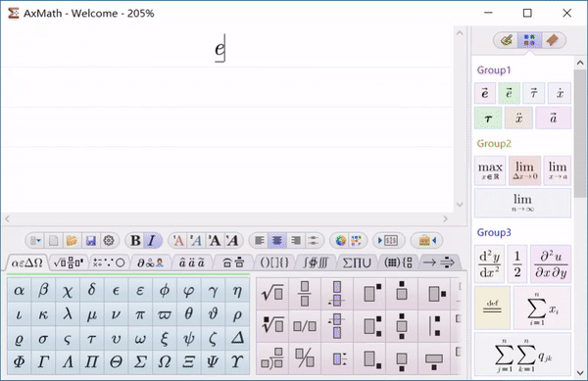
Task: Open the color palette globe icon
Action: 341,241
